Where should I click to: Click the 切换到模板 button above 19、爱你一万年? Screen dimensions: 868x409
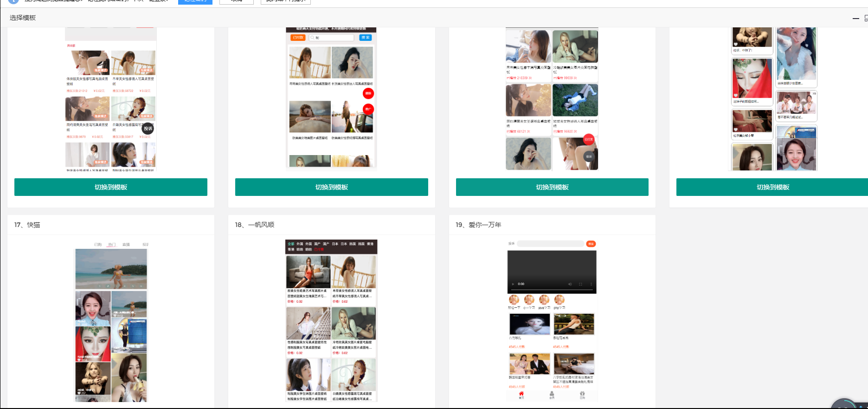coord(552,187)
